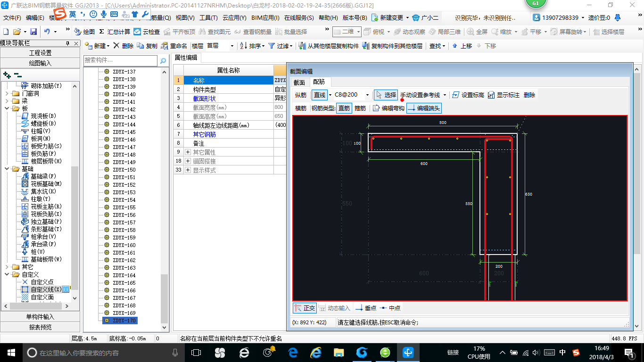Collapse all tree nodes with minus icon

pyautogui.click(x=18, y=74)
